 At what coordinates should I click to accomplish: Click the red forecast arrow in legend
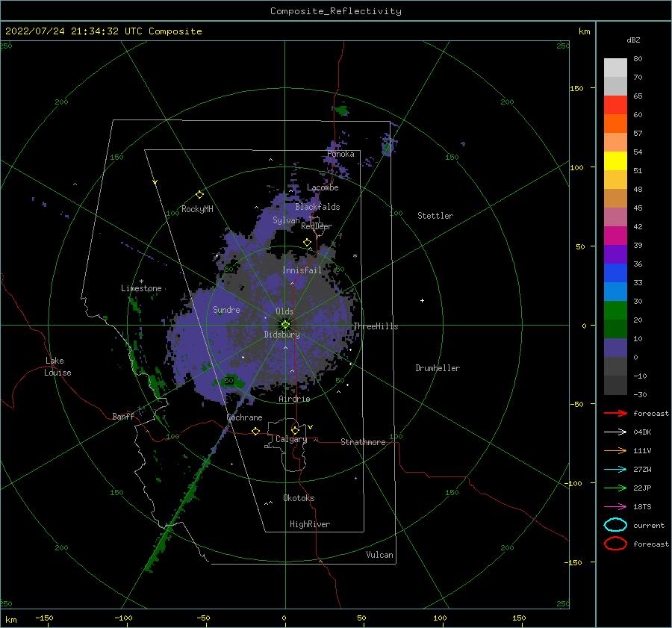pos(615,413)
